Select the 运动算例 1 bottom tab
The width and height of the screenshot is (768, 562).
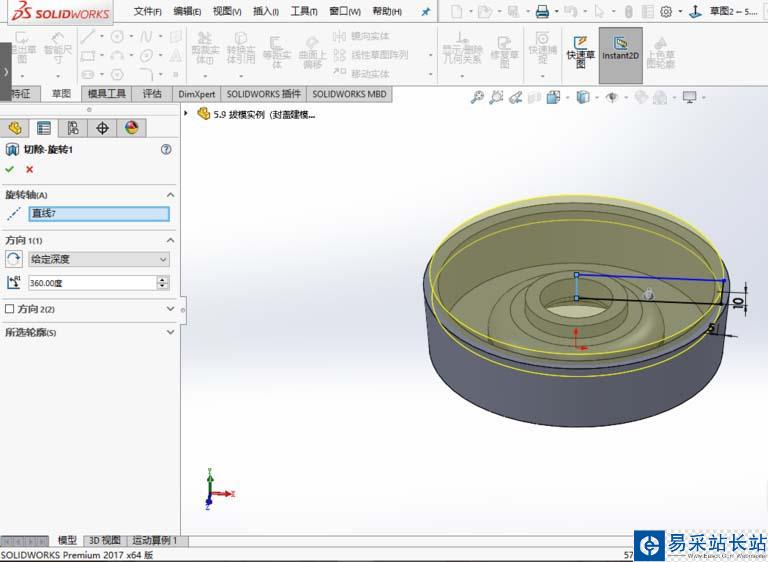pos(155,540)
